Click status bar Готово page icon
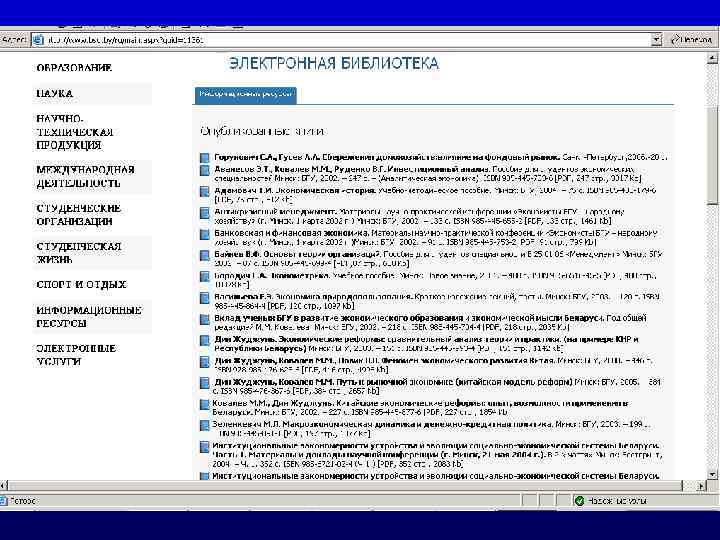This screenshot has width=720, height=540. [x=4, y=501]
